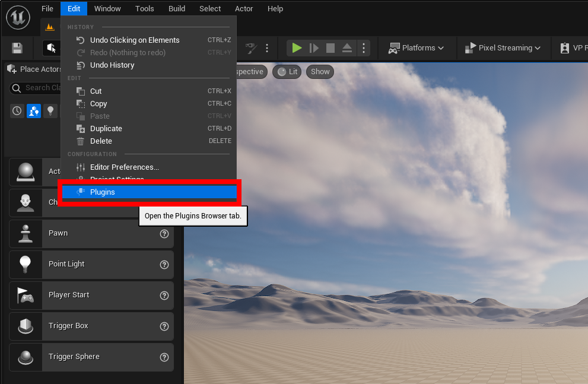Expand the Pixel Streaming dropdown
The image size is (588, 384).
click(503, 48)
